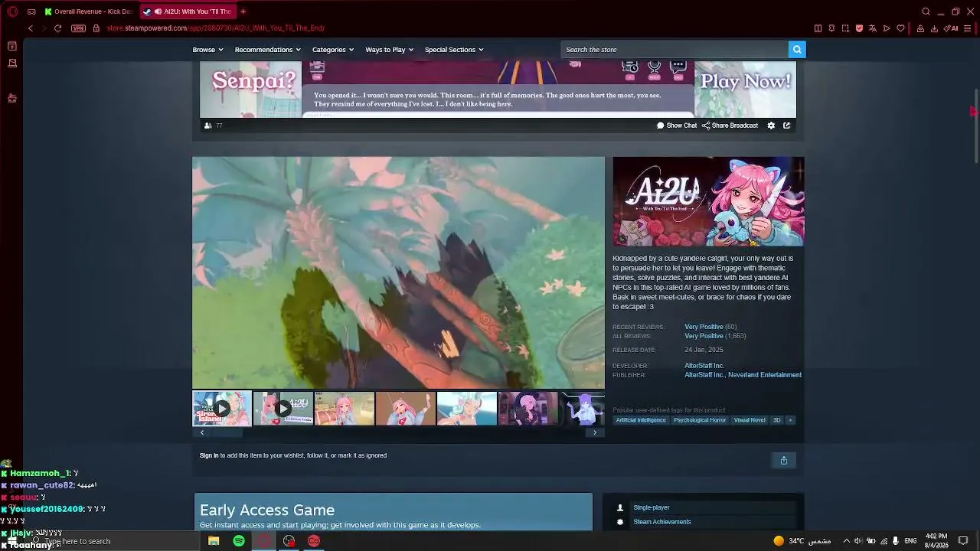Expand more tags with plus button
The height and width of the screenshot is (551, 980).
tap(791, 420)
